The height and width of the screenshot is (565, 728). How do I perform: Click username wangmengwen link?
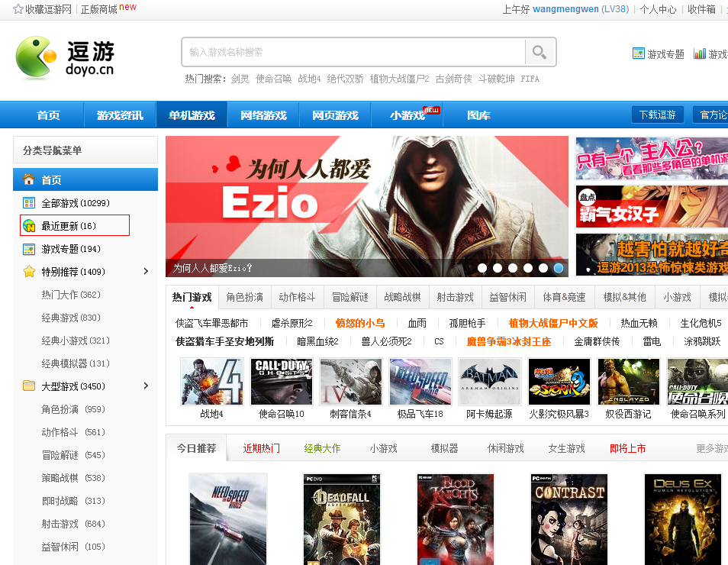click(x=565, y=9)
